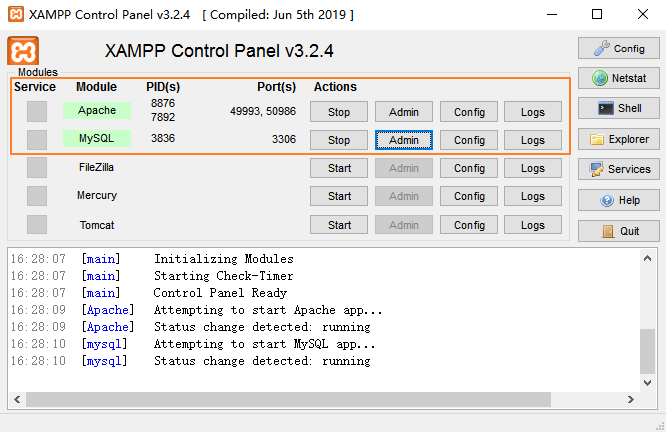Click the XAMPP logo in the title bar
Image resolution: width=666 pixels, height=432 pixels.
point(16,14)
